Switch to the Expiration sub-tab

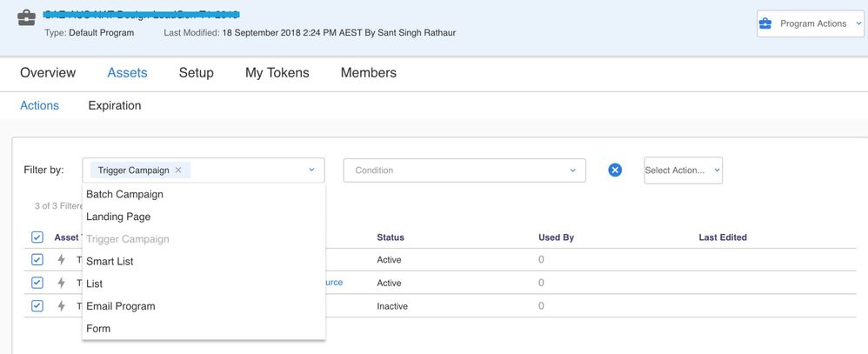pos(114,105)
